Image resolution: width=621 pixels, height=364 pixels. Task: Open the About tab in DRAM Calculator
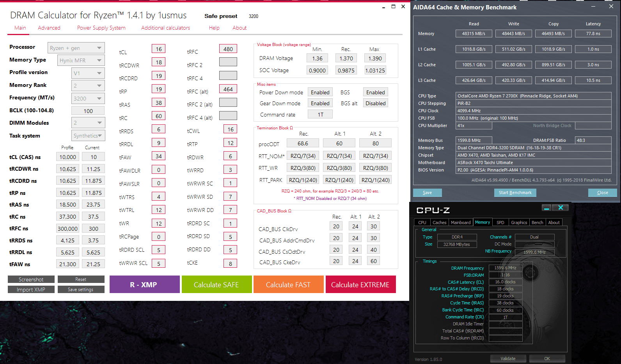(240, 28)
